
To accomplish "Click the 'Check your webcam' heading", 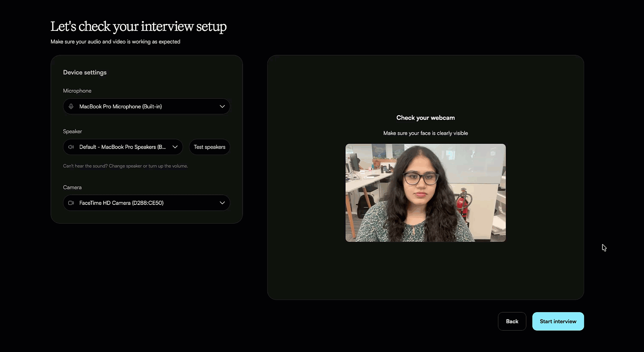I will click(426, 118).
